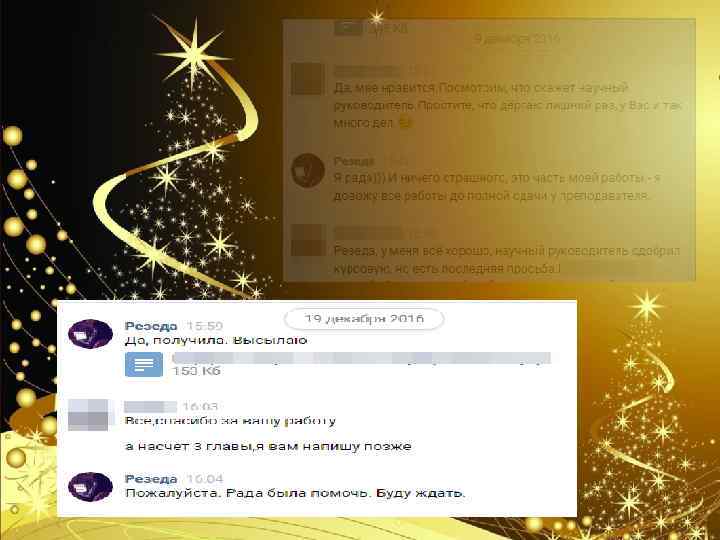Click Резеда's round avatar in the faded upper chat
The image size is (720, 540).
(308, 170)
